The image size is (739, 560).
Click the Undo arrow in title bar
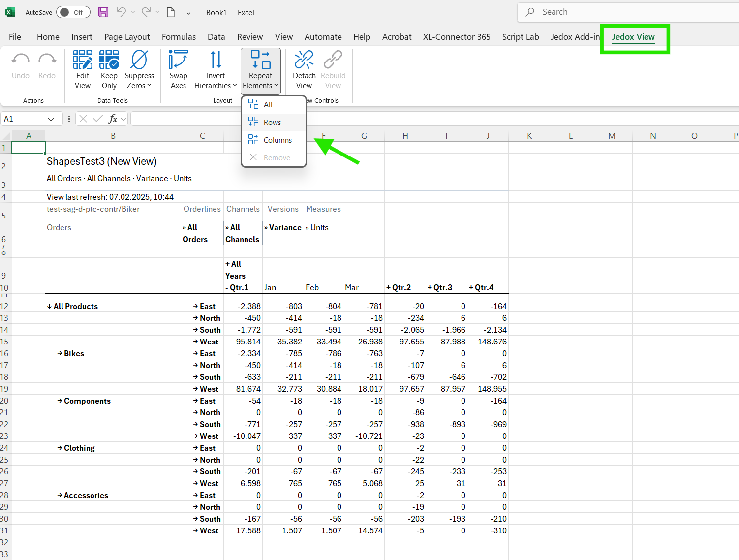(121, 12)
